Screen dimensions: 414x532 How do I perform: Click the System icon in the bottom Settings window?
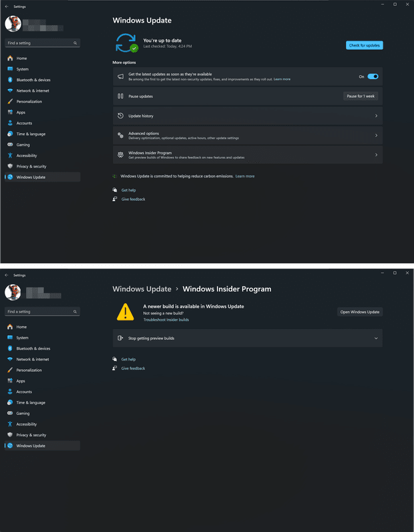(10, 338)
